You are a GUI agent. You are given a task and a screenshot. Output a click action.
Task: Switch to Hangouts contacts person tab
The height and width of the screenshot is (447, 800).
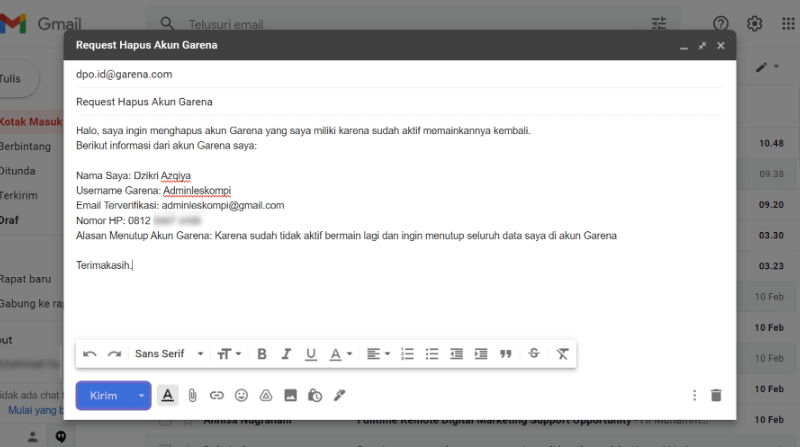tap(32, 437)
